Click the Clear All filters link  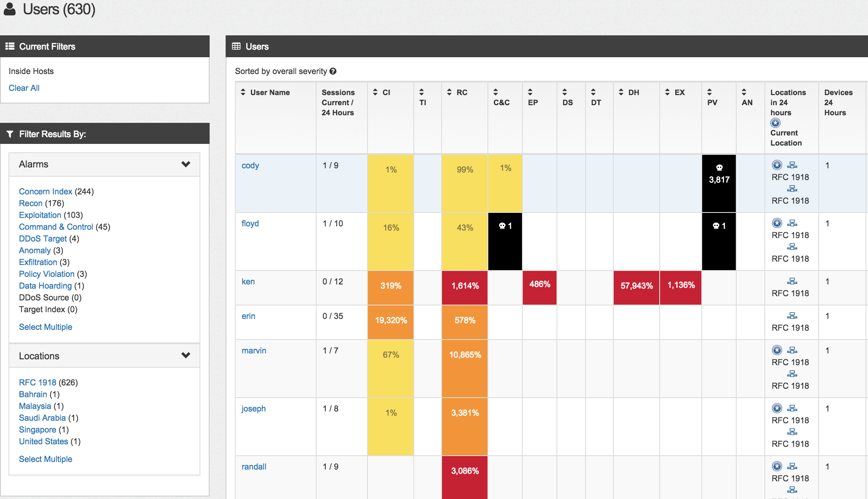(x=24, y=88)
